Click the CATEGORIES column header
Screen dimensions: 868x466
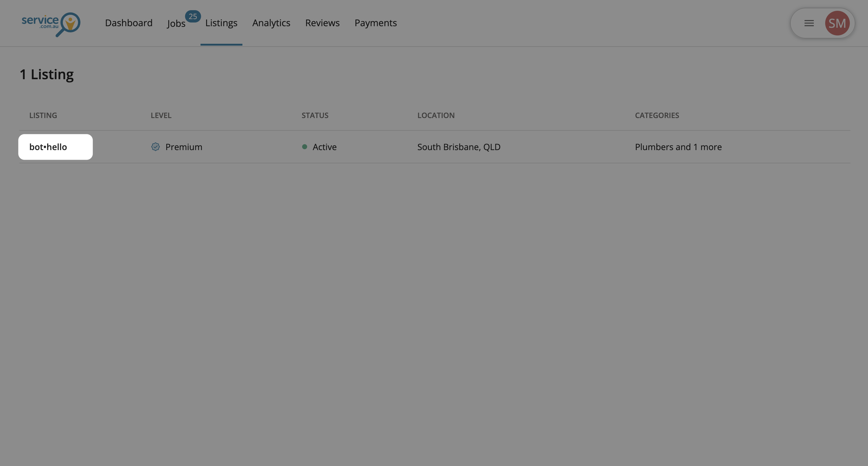[657, 115]
